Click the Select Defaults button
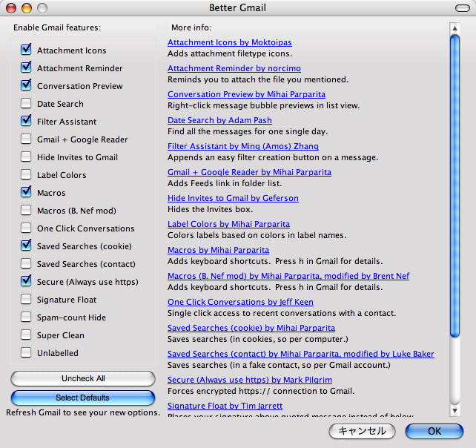 tap(83, 398)
